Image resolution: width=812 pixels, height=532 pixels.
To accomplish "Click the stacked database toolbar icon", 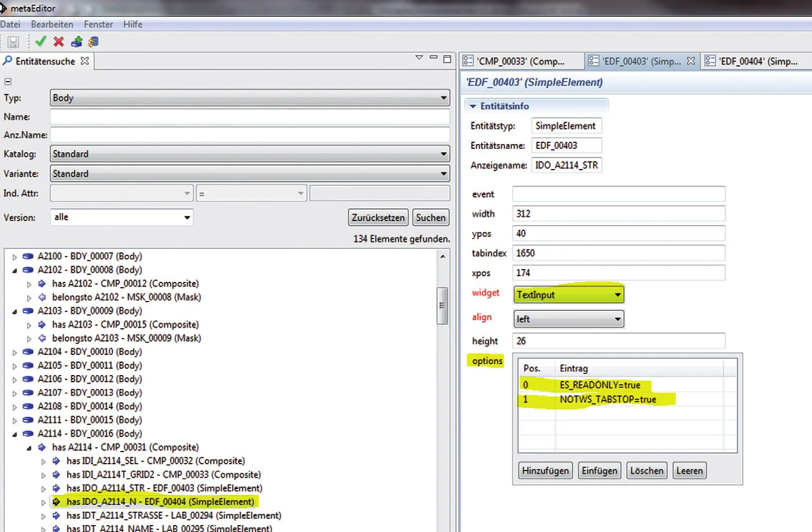I will (93, 41).
